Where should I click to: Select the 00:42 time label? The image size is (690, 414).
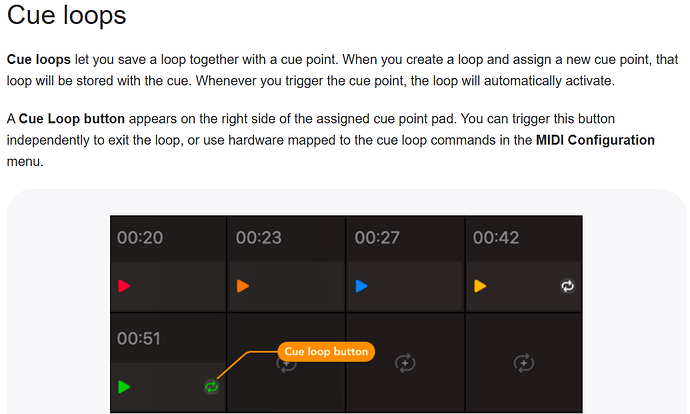(496, 238)
